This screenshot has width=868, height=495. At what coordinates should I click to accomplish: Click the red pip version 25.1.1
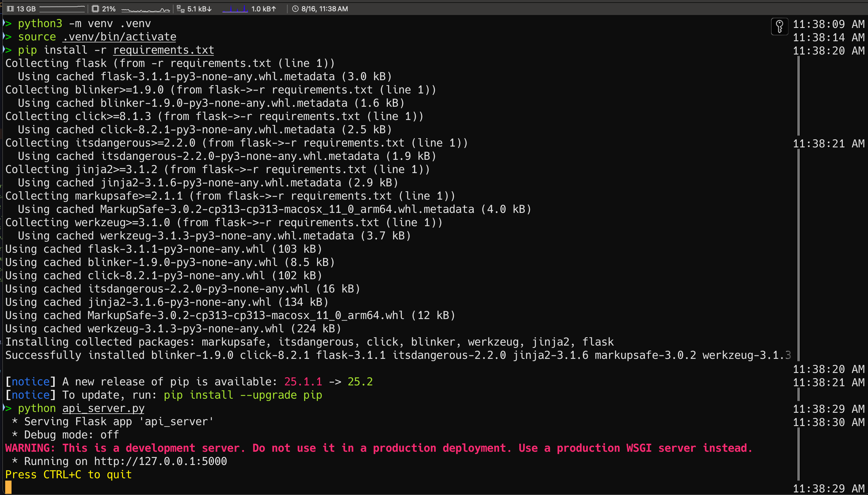click(x=303, y=382)
